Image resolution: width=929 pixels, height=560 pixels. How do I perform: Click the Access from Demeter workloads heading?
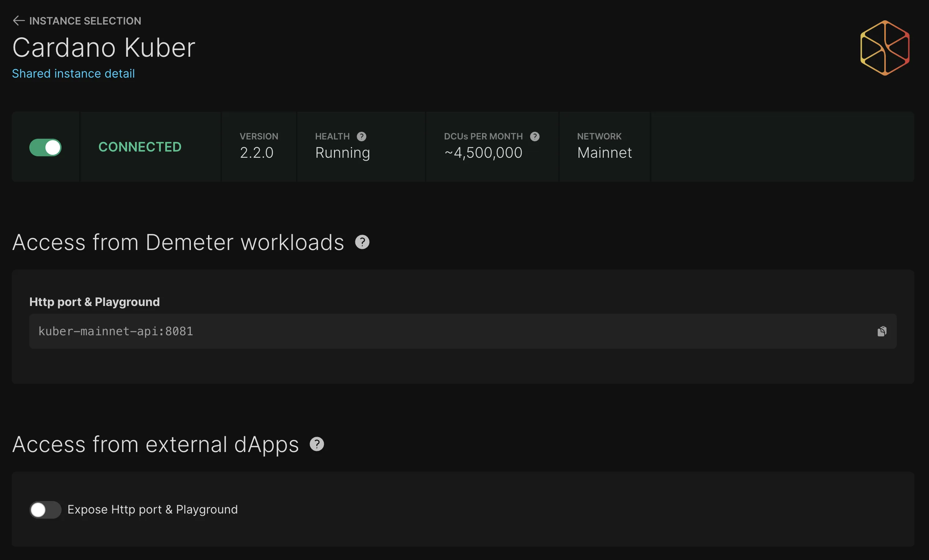pyautogui.click(x=178, y=242)
